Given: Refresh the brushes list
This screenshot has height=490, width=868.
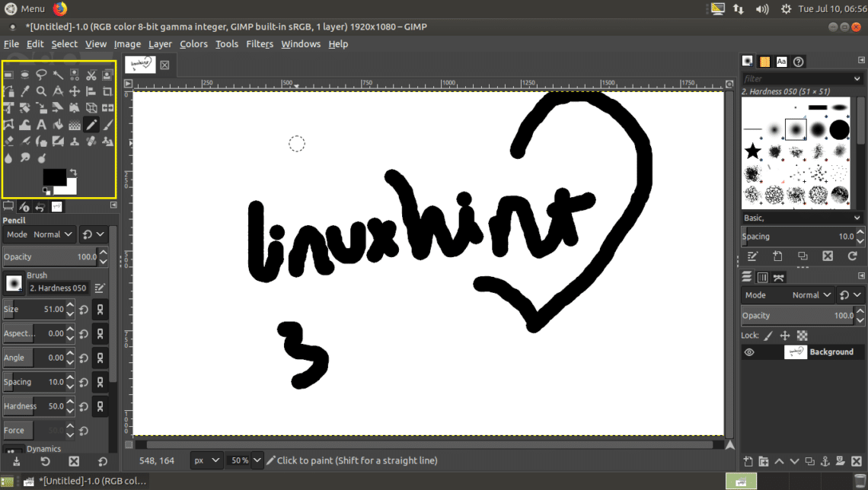Looking at the screenshot, I should (x=852, y=256).
